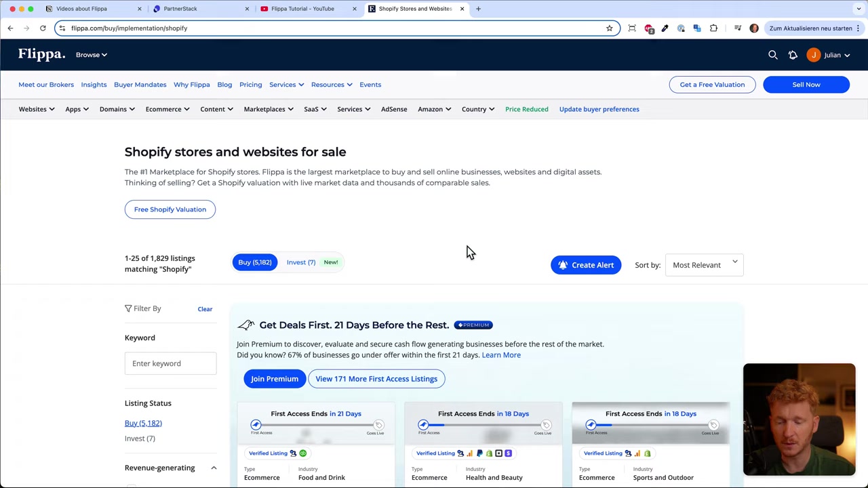The height and width of the screenshot is (488, 868).
Task: Click QuickBooks icon on Food and Drink listing
Action: tap(303, 453)
